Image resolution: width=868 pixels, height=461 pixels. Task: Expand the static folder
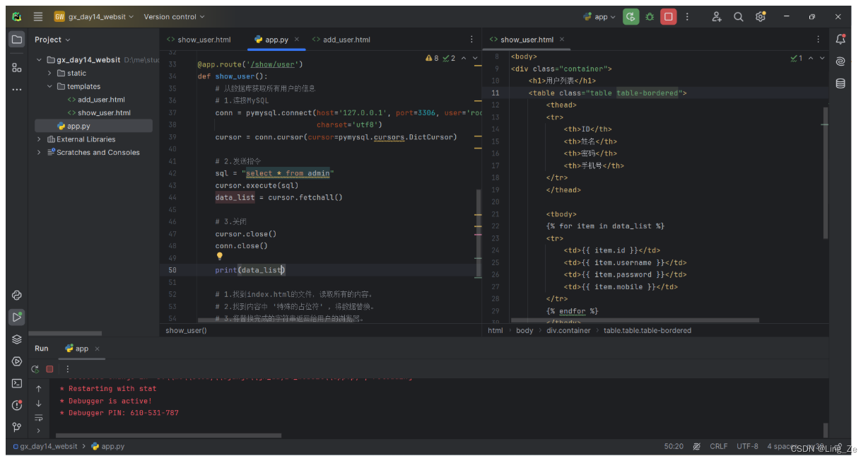tap(49, 73)
